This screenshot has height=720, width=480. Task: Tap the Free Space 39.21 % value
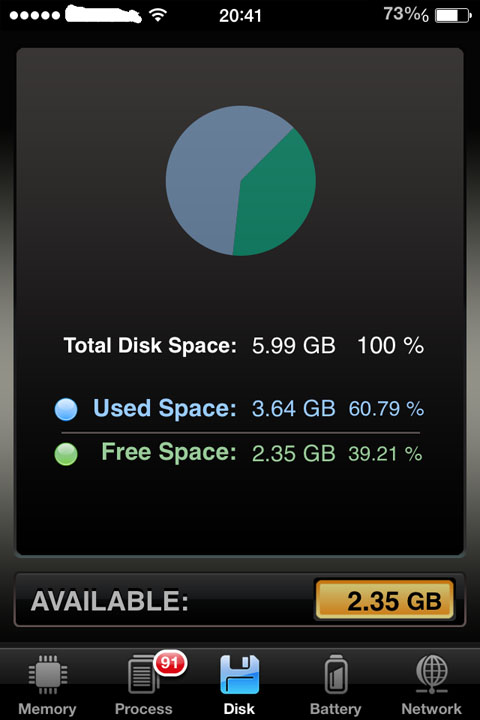point(385,454)
